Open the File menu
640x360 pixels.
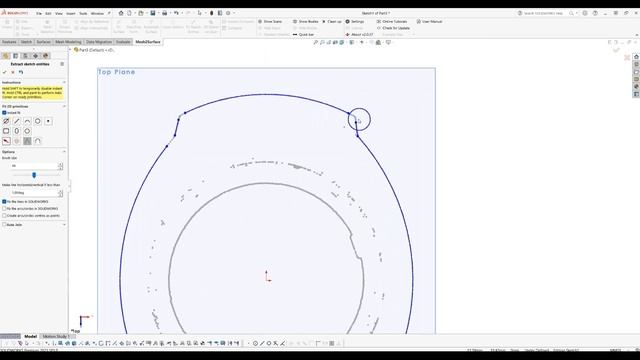click(x=39, y=13)
